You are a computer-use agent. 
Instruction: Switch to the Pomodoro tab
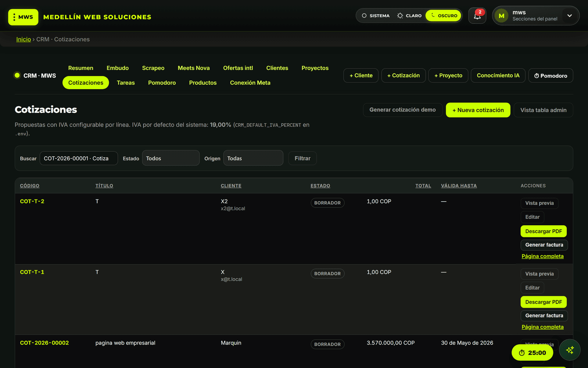tap(162, 83)
